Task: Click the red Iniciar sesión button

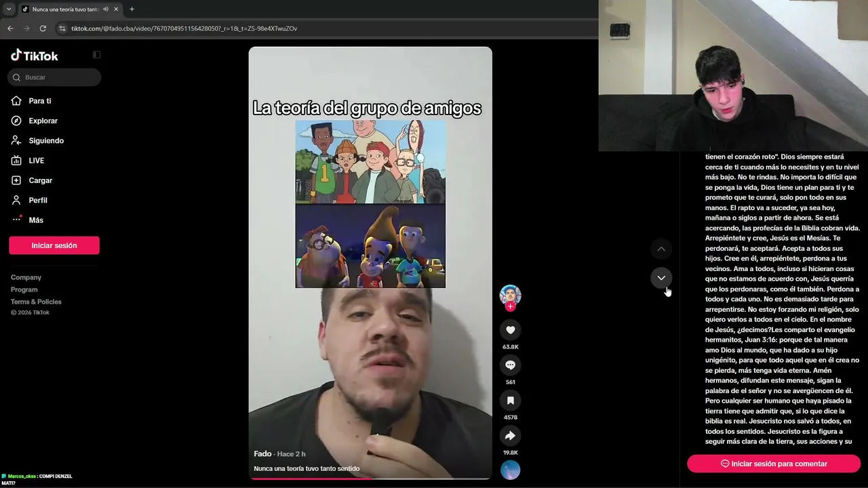Action: pyautogui.click(x=54, y=245)
